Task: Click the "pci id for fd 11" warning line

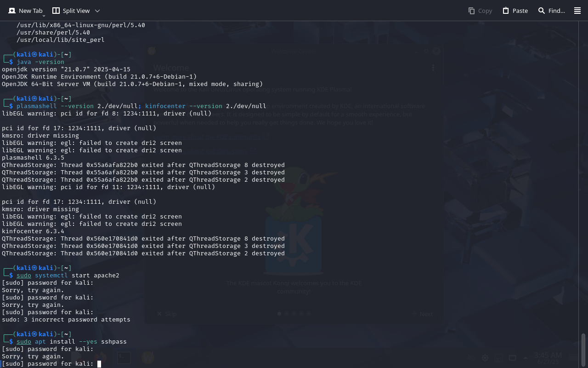Action: (108, 187)
